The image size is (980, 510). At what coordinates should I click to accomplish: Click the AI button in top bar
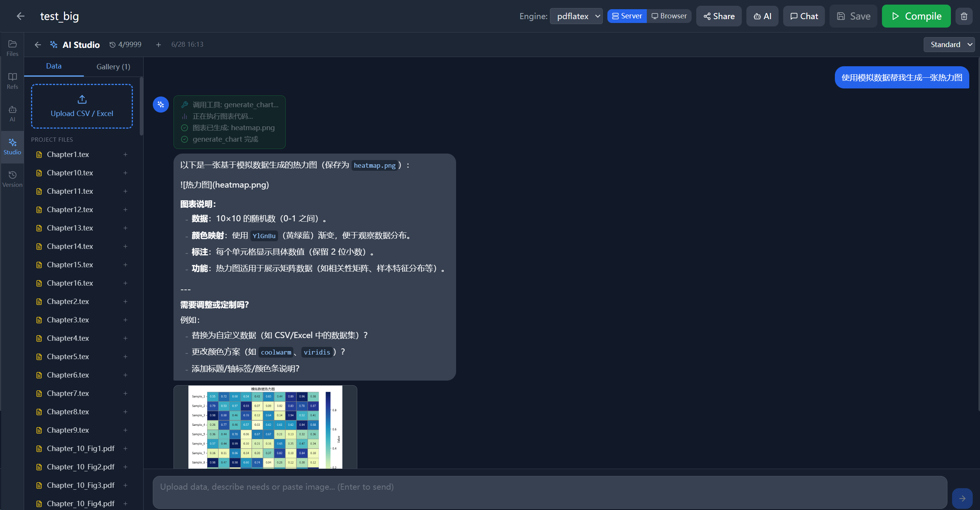(762, 16)
